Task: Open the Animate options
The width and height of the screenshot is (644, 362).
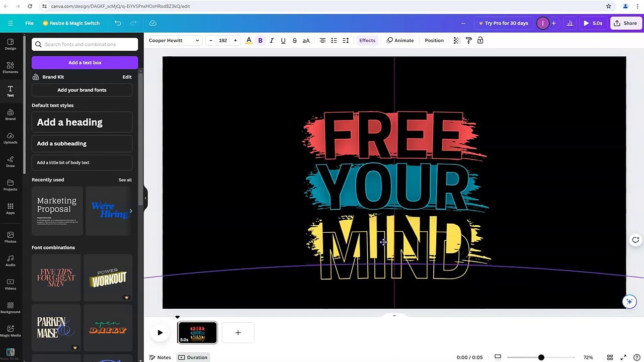Action: [x=400, y=40]
